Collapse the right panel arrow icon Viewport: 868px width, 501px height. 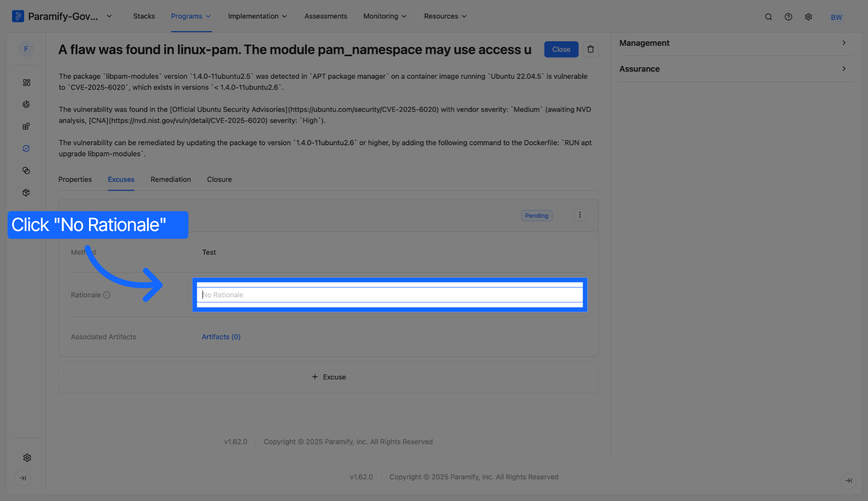tap(848, 481)
